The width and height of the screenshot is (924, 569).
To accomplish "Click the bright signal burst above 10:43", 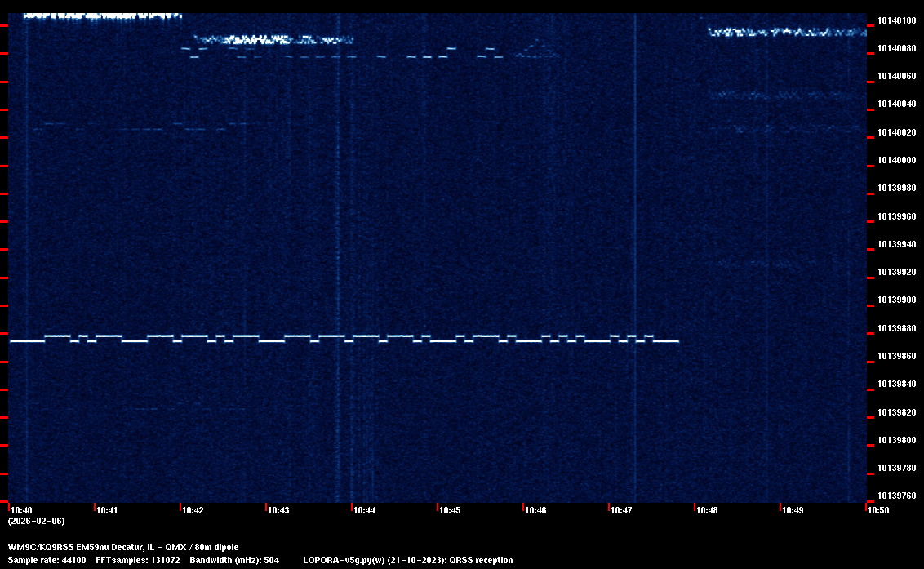I will tap(273, 40).
